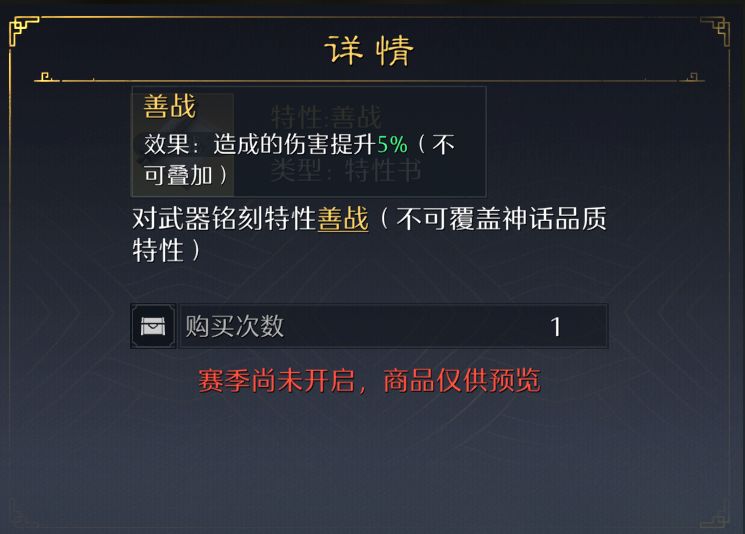Click the right scroll ornament under the title
This screenshot has width=745, height=534.
click(x=691, y=77)
